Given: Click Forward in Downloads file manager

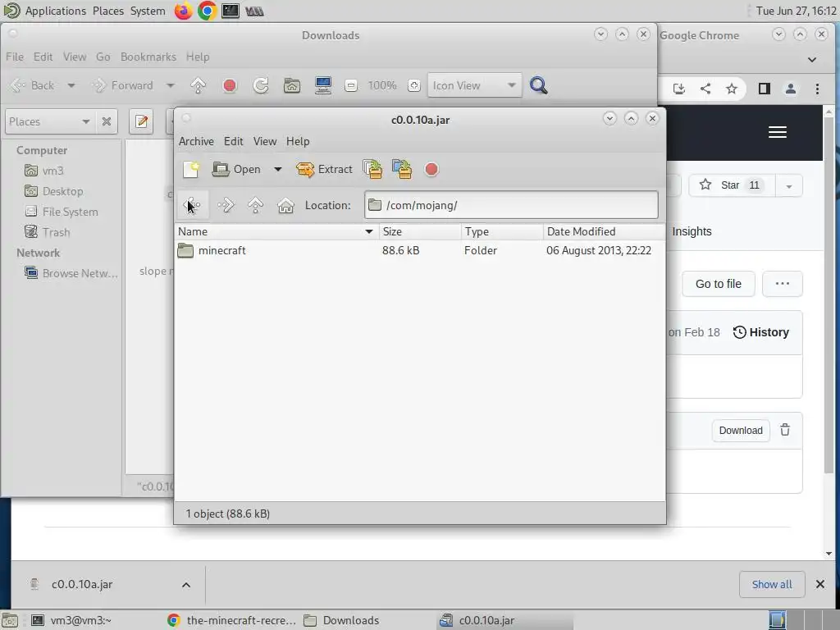Looking at the screenshot, I should (123, 85).
